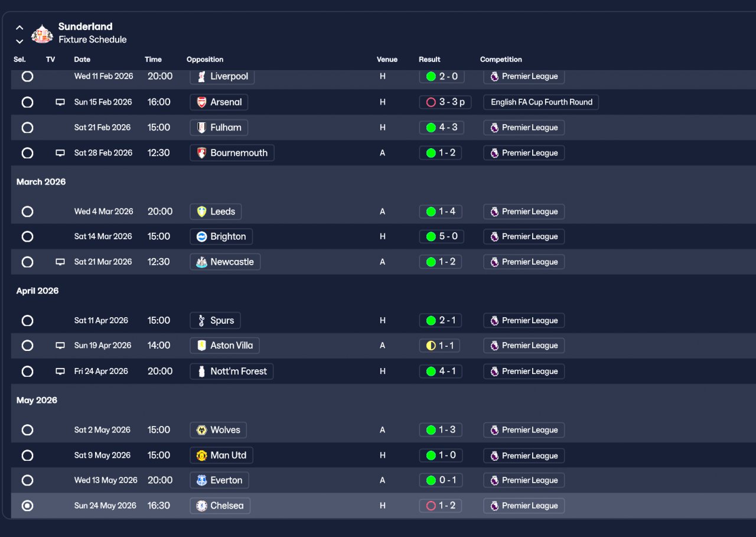Click the TV column header
This screenshot has height=537, width=756.
coord(51,60)
